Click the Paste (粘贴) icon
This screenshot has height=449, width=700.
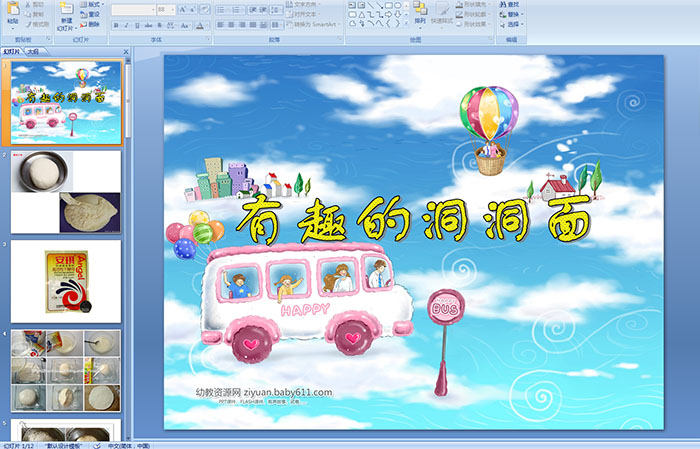click(13, 10)
